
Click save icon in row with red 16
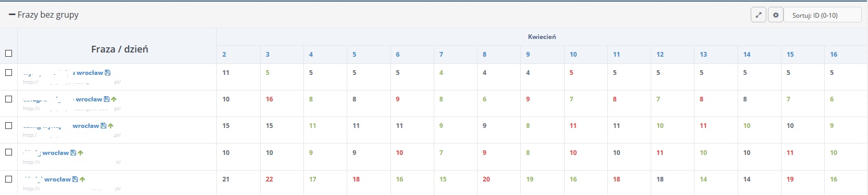point(106,99)
